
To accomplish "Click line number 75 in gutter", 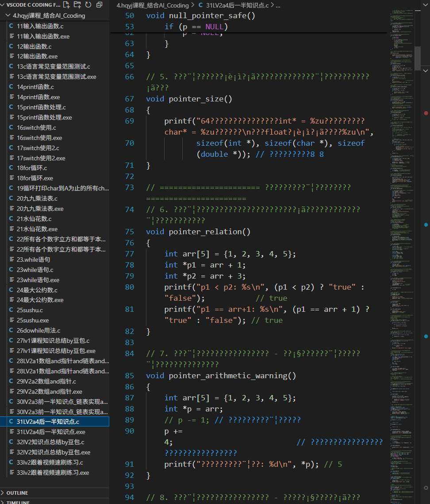I will [130, 232].
